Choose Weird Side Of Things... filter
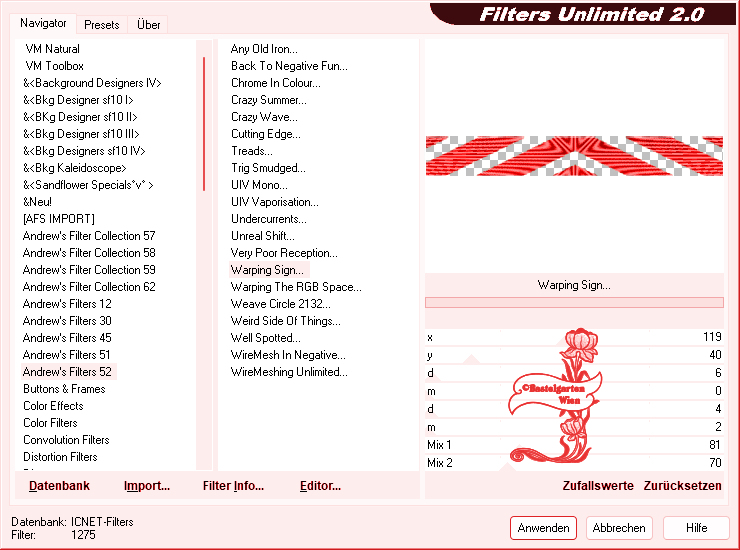740x550 pixels. tap(286, 321)
